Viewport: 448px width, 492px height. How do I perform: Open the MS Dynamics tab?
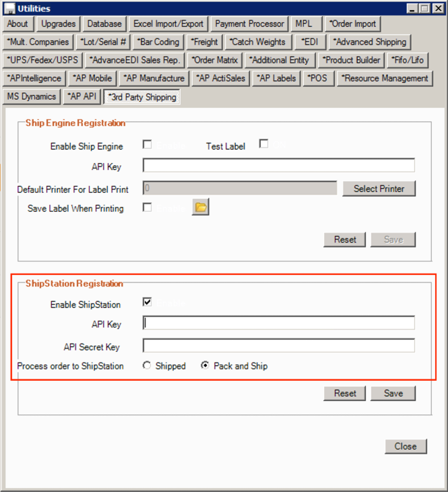coord(32,96)
